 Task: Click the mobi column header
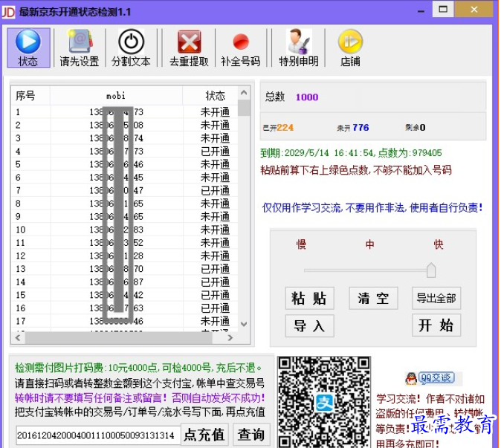(x=116, y=96)
